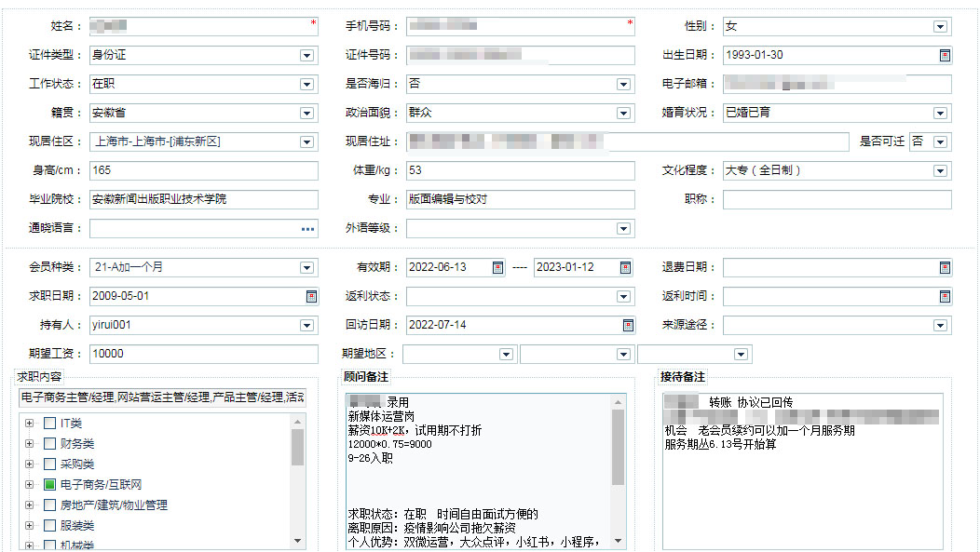Open the 工作状态 dropdown
Viewport: 980px width, 552px height.
click(306, 85)
